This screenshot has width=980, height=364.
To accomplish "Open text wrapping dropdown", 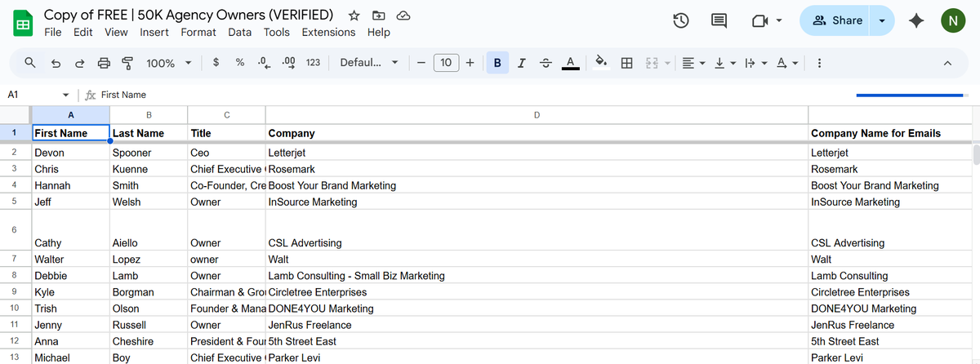I will coord(755,63).
